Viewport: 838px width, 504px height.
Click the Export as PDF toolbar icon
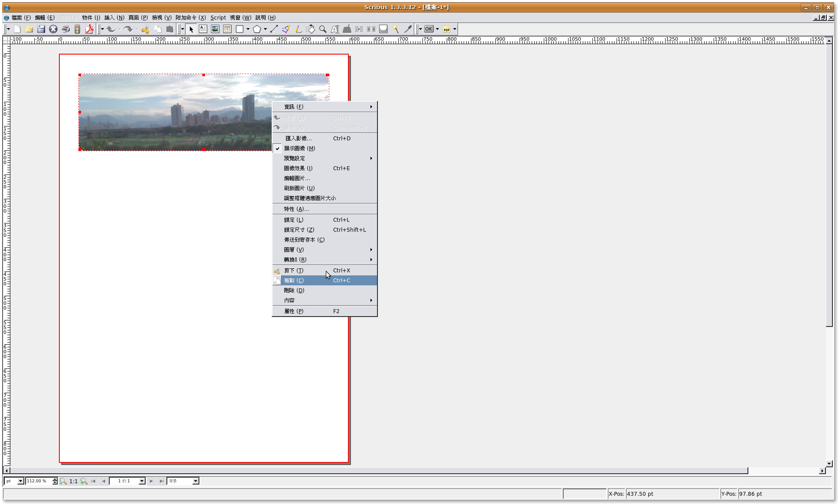(89, 29)
